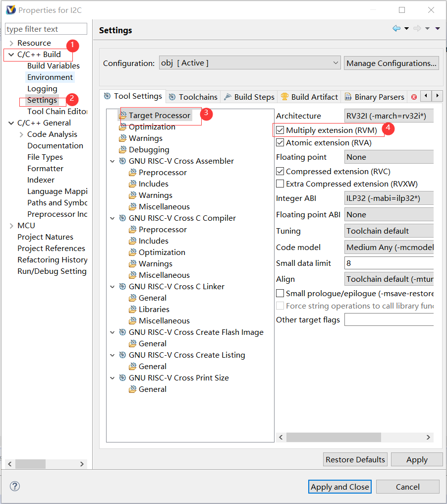Expand the MCU tree node
Viewport: 447px width, 504px height.
[x=11, y=226]
